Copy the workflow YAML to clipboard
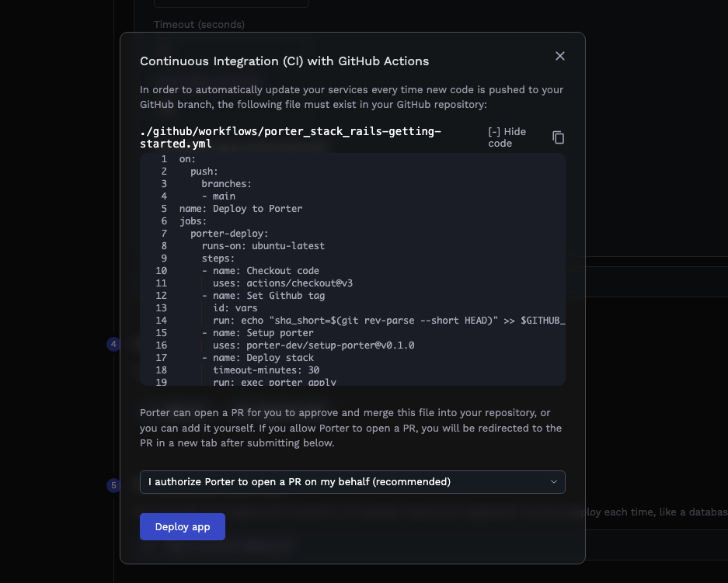Image resolution: width=728 pixels, height=583 pixels. (x=558, y=137)
